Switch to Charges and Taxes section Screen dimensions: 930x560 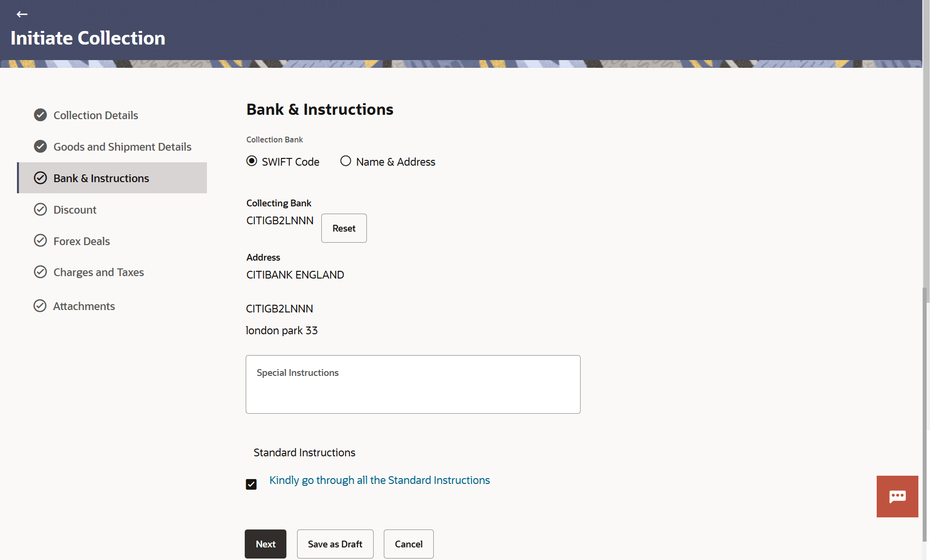click(x=98, y=272)
